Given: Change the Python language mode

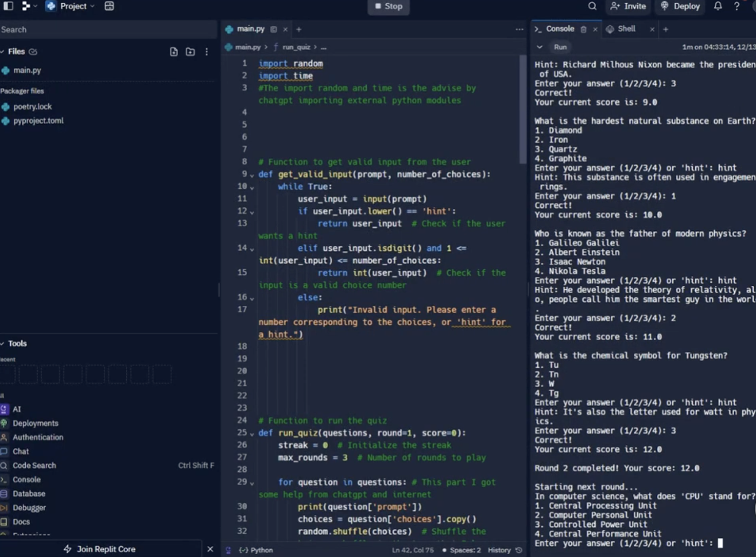Looking at the screenshot, I should pyautogui.click(x=256, y=550).
